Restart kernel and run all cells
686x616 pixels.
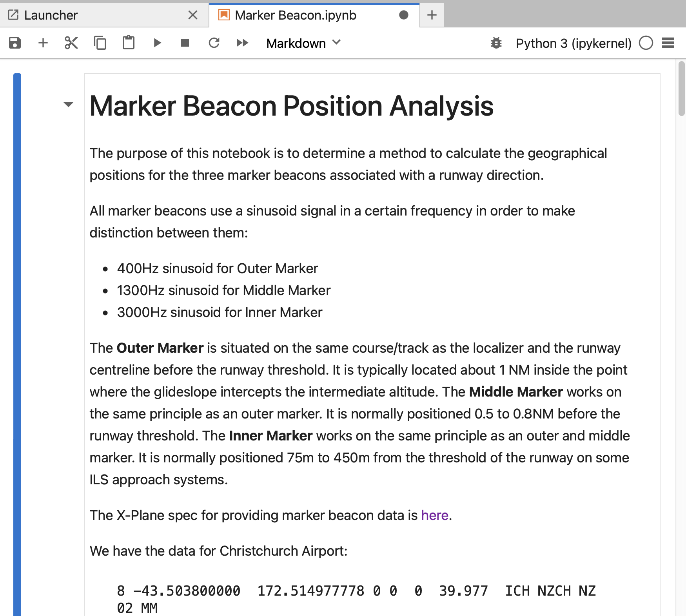click(242, 43)
